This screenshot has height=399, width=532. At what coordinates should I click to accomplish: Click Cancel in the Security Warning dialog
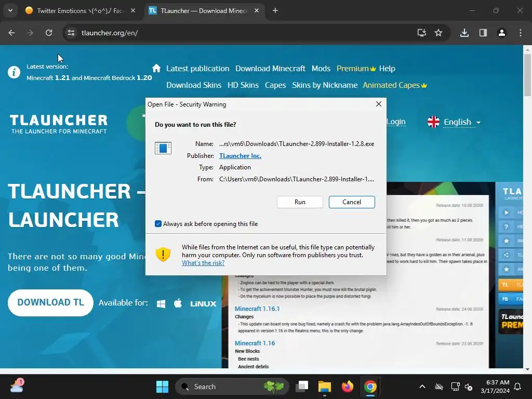point(352,202)
